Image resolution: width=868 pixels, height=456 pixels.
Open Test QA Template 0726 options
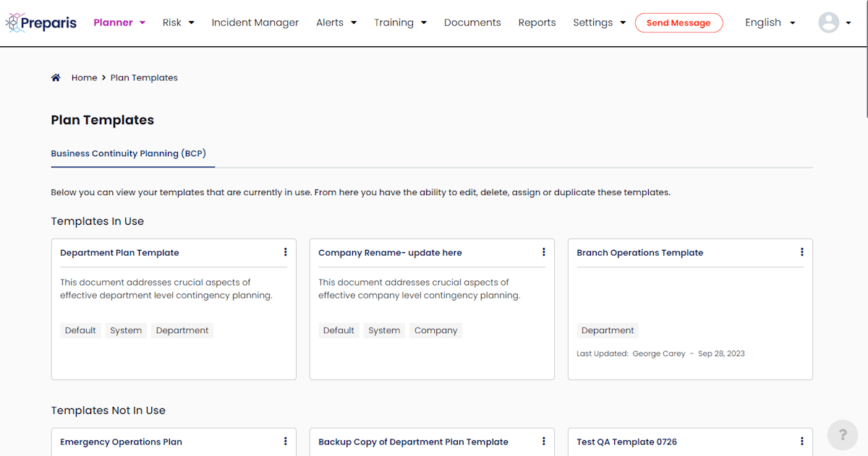click(801, 442)
